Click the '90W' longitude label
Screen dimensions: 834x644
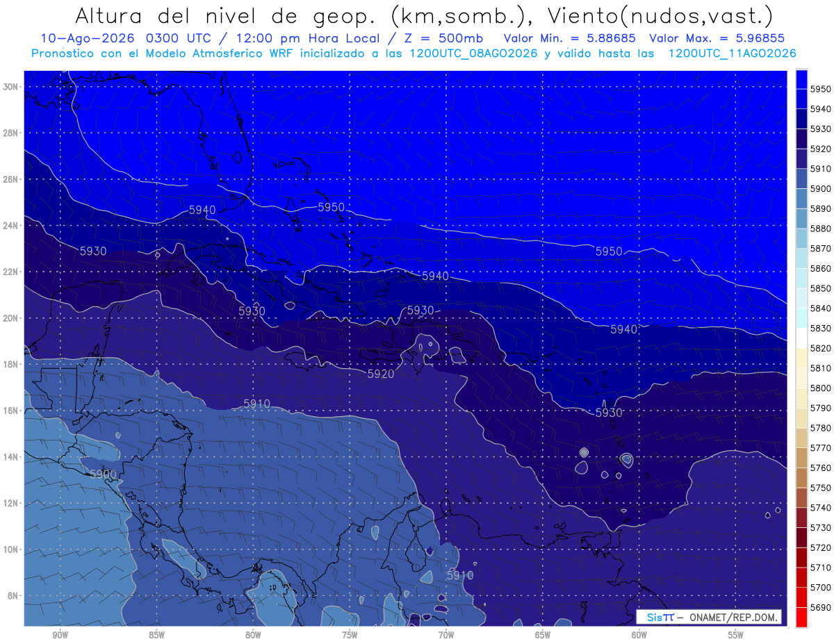60,635
